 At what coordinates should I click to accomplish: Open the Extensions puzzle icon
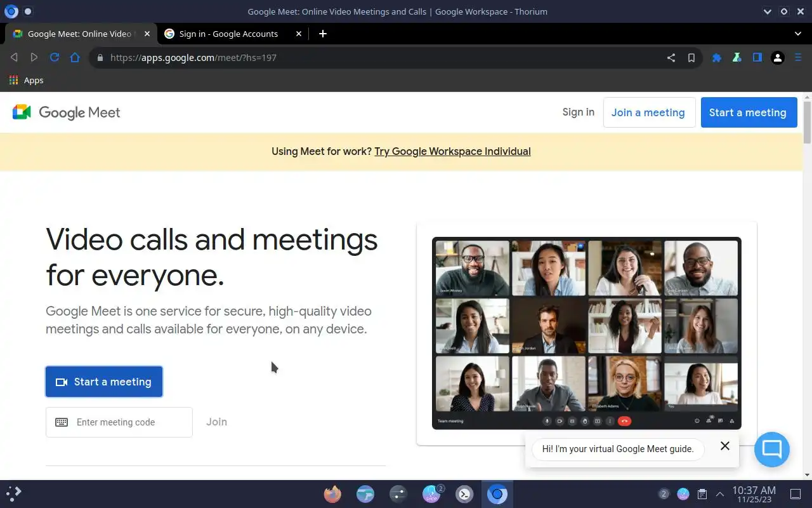tap(717, 58)
